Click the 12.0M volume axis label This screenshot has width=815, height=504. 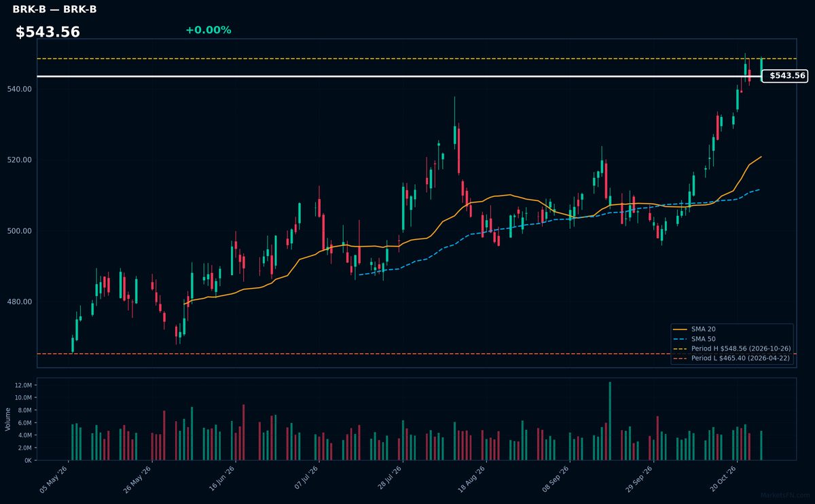[x=24, y=385]
